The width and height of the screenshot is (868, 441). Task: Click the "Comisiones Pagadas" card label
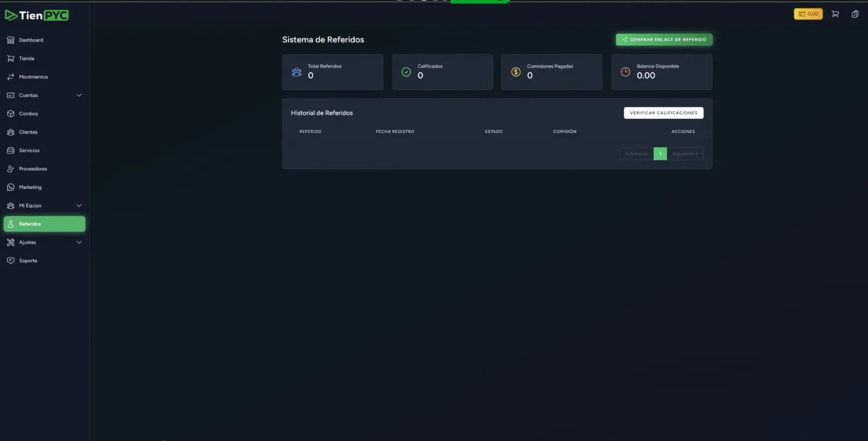[550, 66]
